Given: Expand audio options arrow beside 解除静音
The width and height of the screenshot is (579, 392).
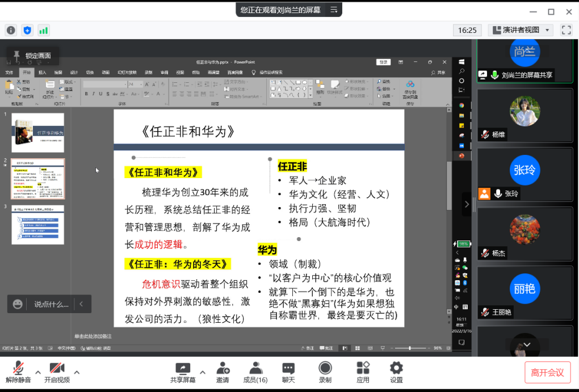Looking at the screenshot, I should point(38,372).
